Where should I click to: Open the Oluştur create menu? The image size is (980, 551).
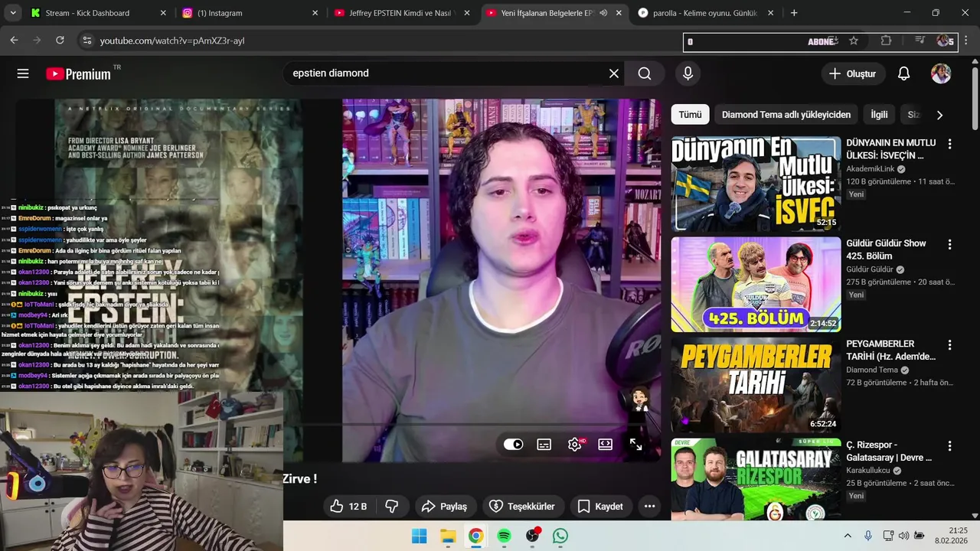tap(853, 73)
